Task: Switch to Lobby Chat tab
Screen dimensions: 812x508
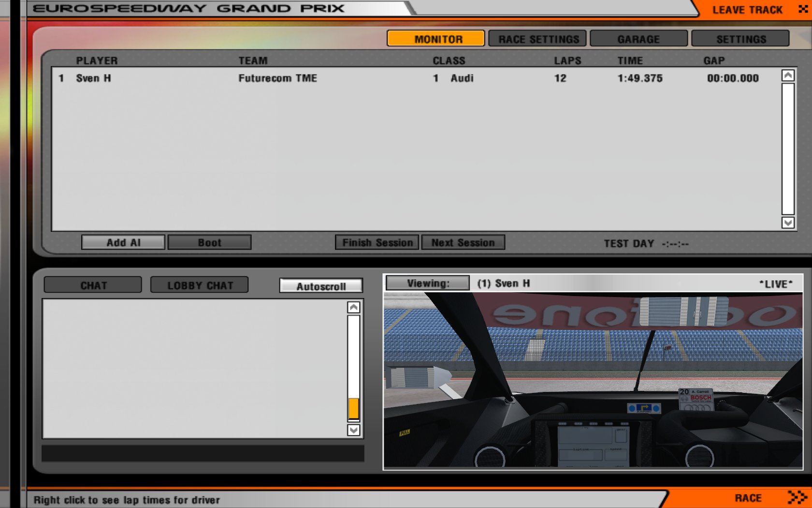Action: (200, 285)
